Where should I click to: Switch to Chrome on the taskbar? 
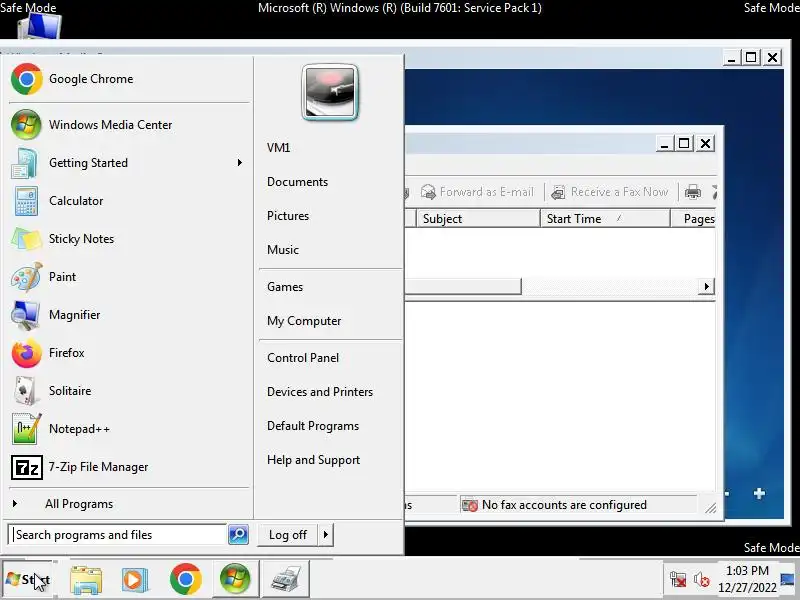coord(185,579)
